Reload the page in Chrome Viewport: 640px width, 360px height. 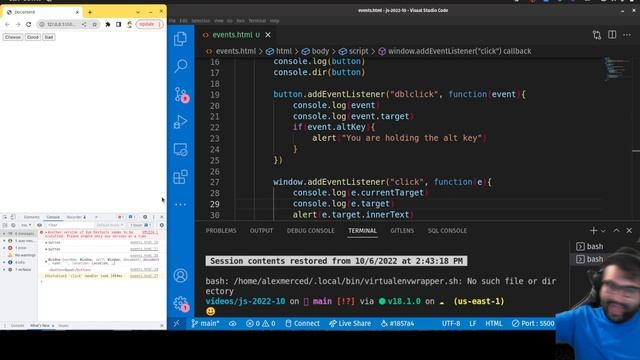29,24
